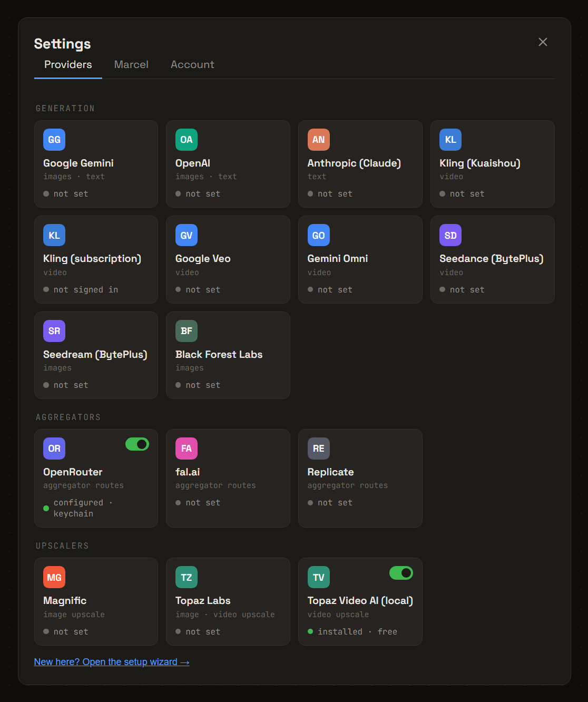This screenshot has height=702, width=588.
Task: Click the Kling (Kuaishou) KL icon
Action: pos(450,140)
